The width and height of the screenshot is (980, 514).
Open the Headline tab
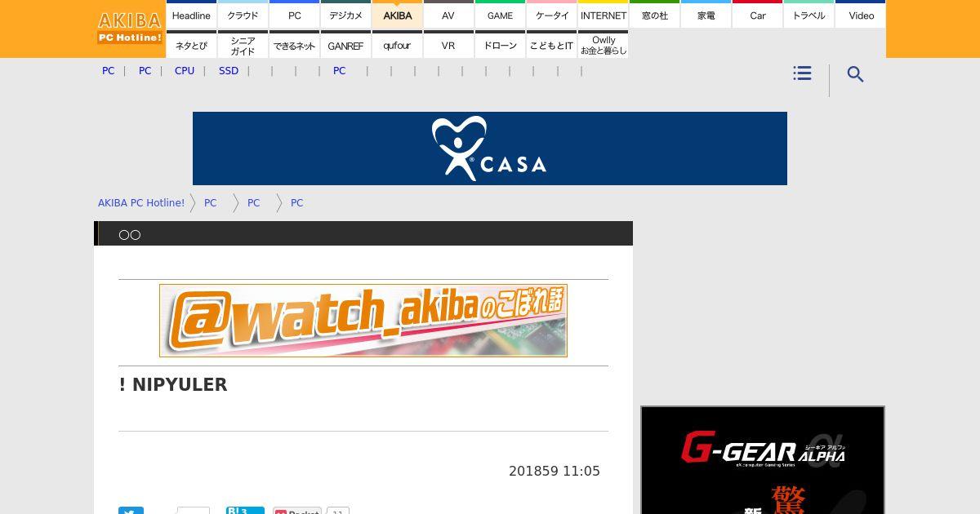coord(191,16)
